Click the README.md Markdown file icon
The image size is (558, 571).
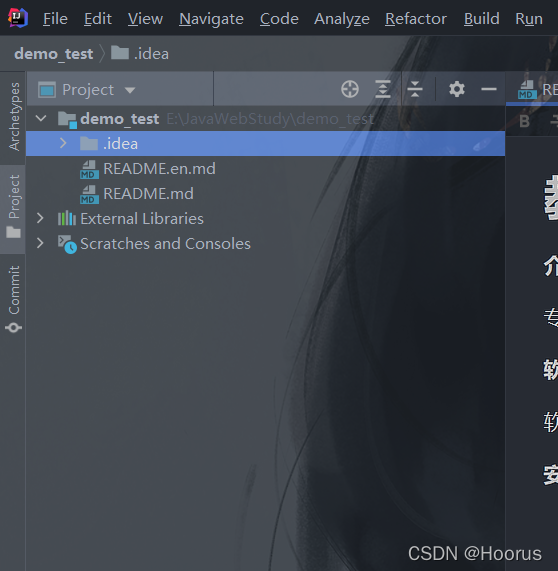tap(89, 194)
